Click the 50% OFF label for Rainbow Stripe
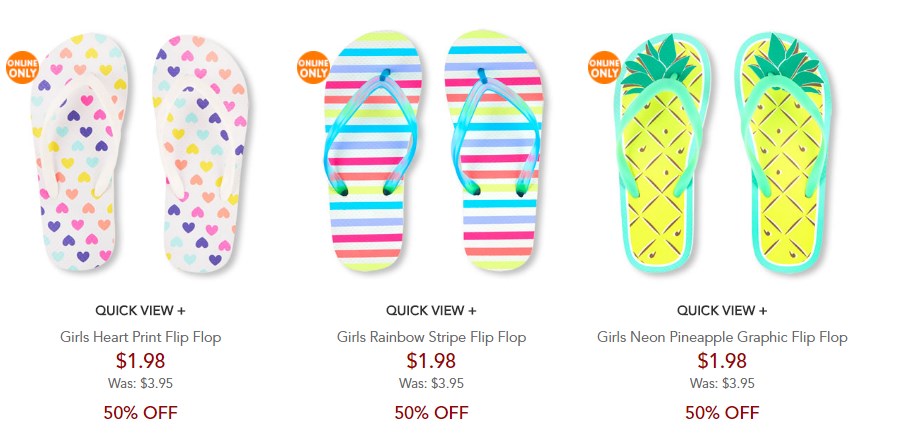Screen dimensions: 908x440 pos(431,413)
